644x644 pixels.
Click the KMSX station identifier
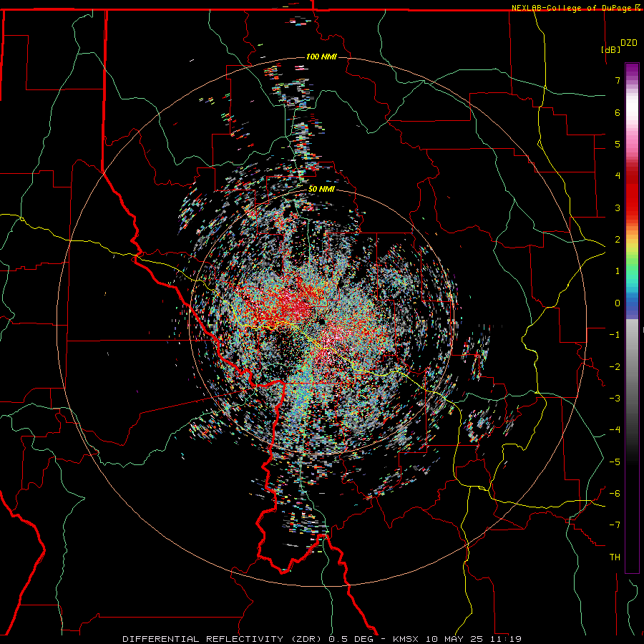click(407, 639)
